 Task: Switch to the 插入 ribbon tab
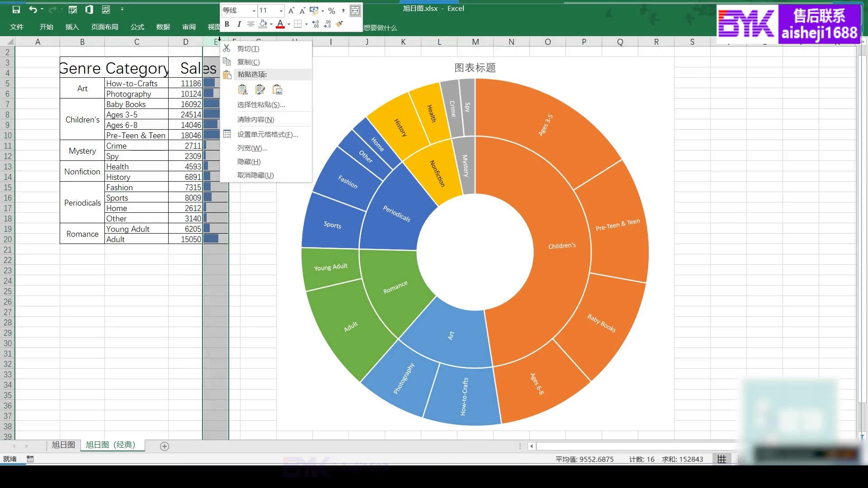tap(72, 27)
